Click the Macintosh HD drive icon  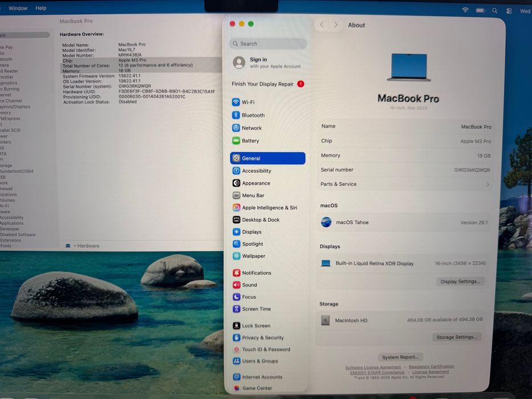[x=326, y=320]
